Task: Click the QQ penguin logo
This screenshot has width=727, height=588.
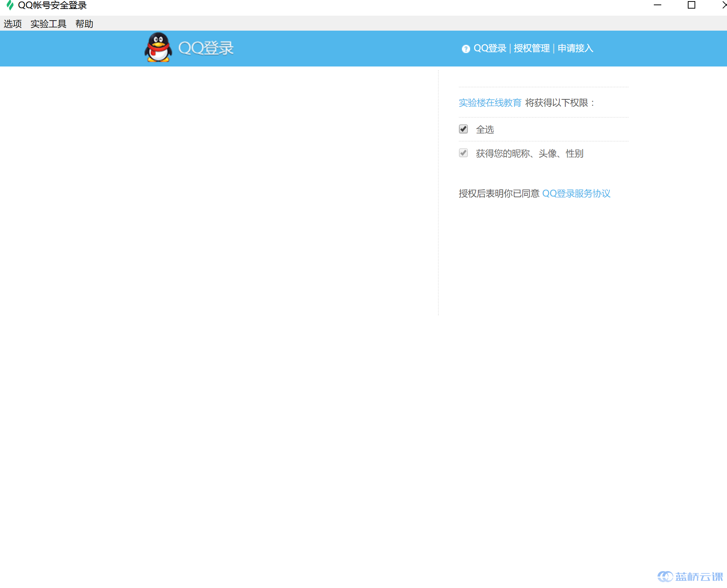Action: [158, 47]
